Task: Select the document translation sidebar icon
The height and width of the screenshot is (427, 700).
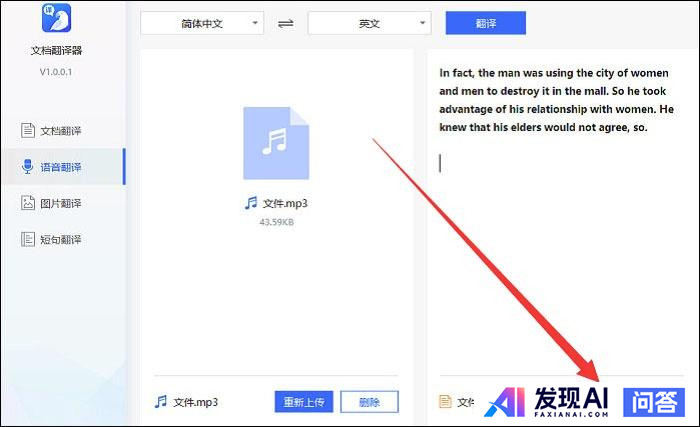Action: [x=28, y=131]
